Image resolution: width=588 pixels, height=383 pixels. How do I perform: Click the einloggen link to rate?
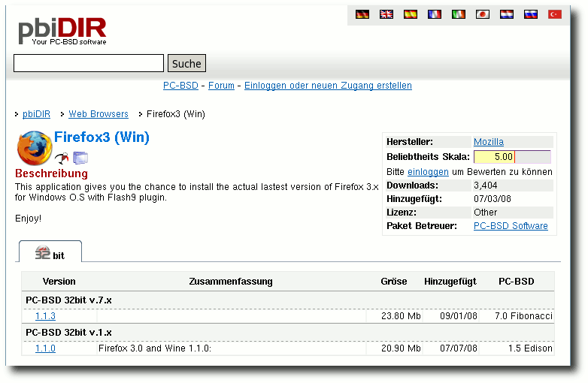click(x=428, y=171)
